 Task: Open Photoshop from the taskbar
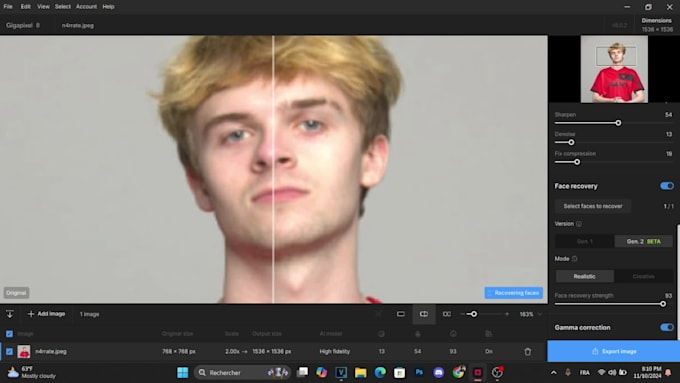click(419, 372)
